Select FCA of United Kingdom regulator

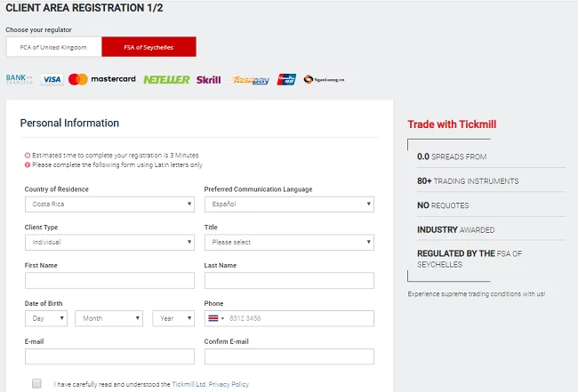coord(54,47)
